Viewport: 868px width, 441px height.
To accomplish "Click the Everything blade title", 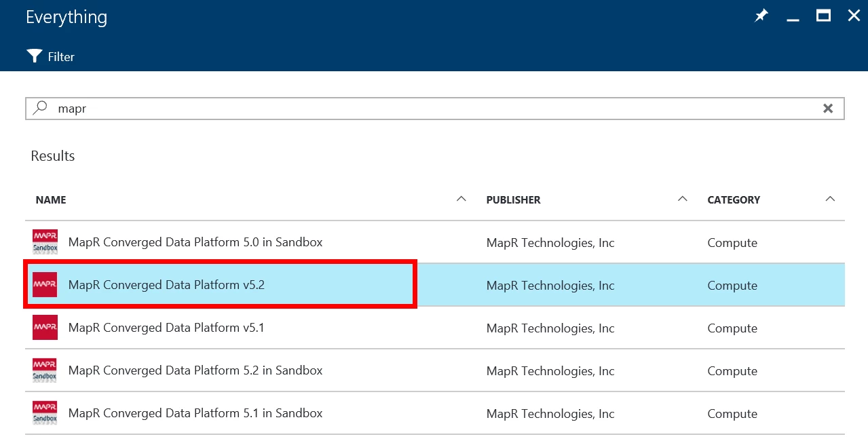I will 67,18.
